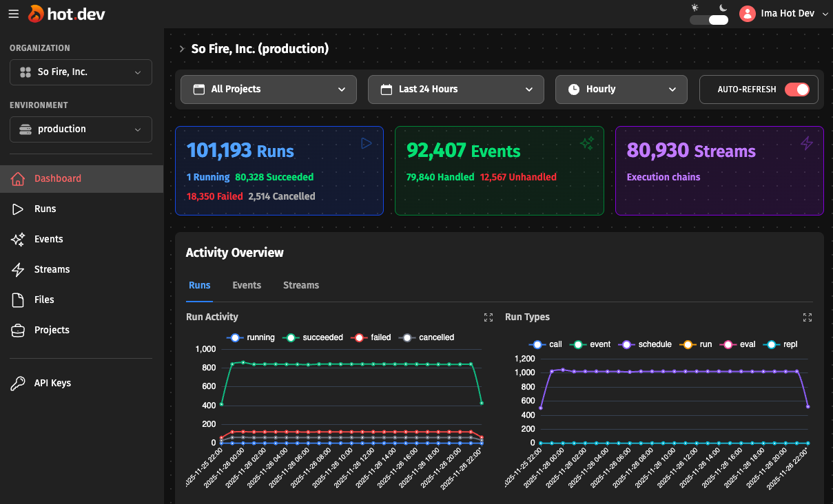Click the schedule legend color dot
Screen dimensions: 833x504
point(626,344)
